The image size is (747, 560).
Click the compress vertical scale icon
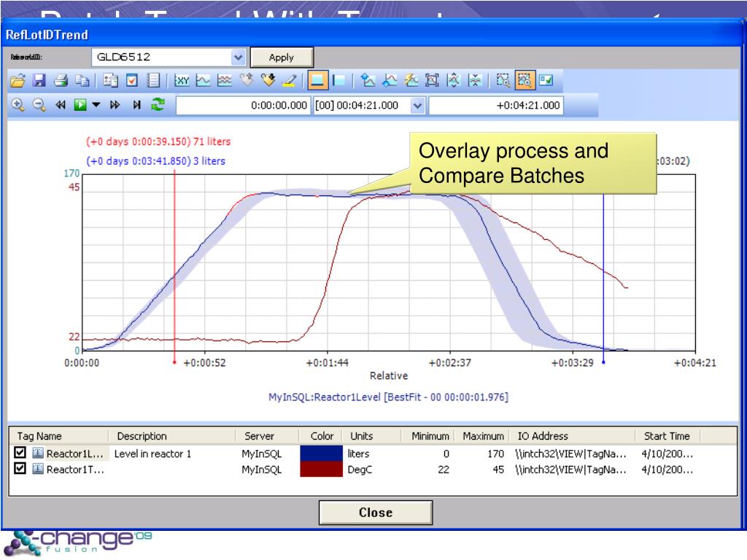pyautogui.click(x=475, y=80)
